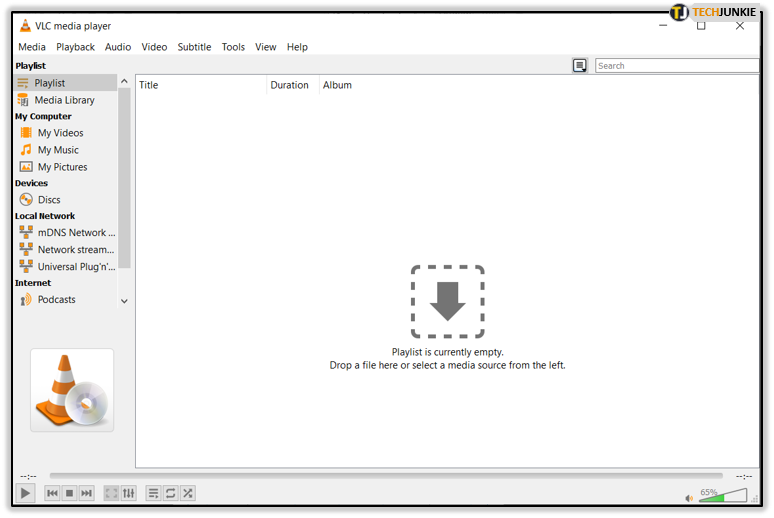Screen dimensions: 774x518
Task: Mute audio via speaker icon
Action: (689, 497)
